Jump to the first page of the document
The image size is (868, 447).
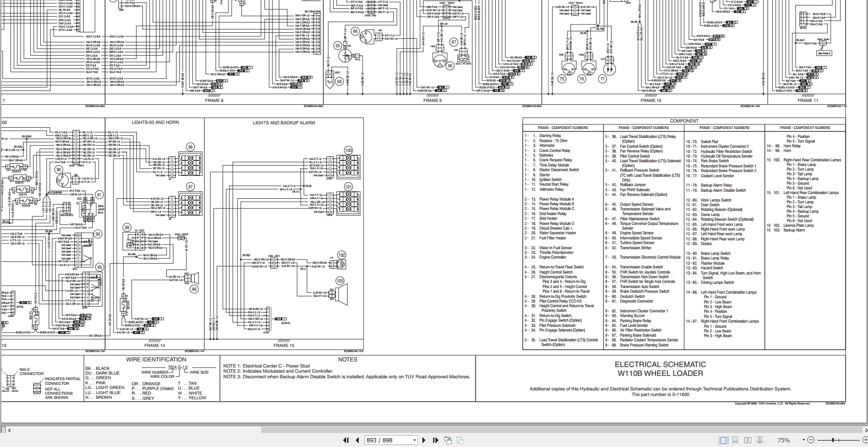(346, 440)
